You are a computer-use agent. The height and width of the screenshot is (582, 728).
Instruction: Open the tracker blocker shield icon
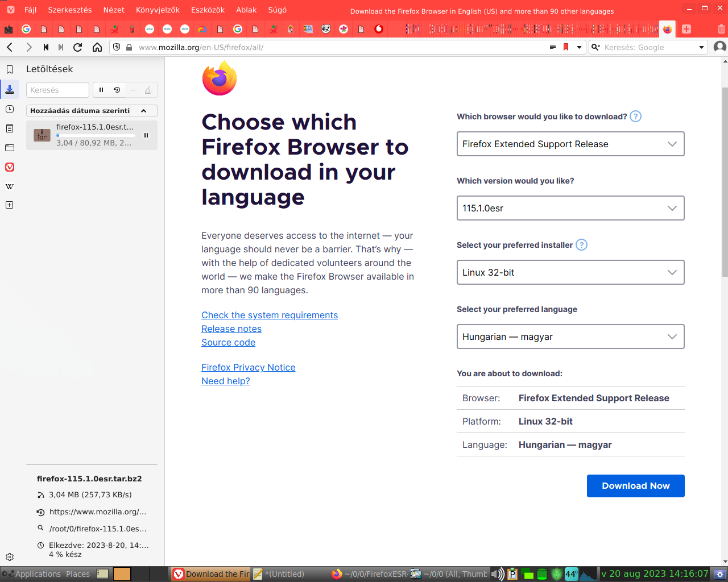(117, 47)
